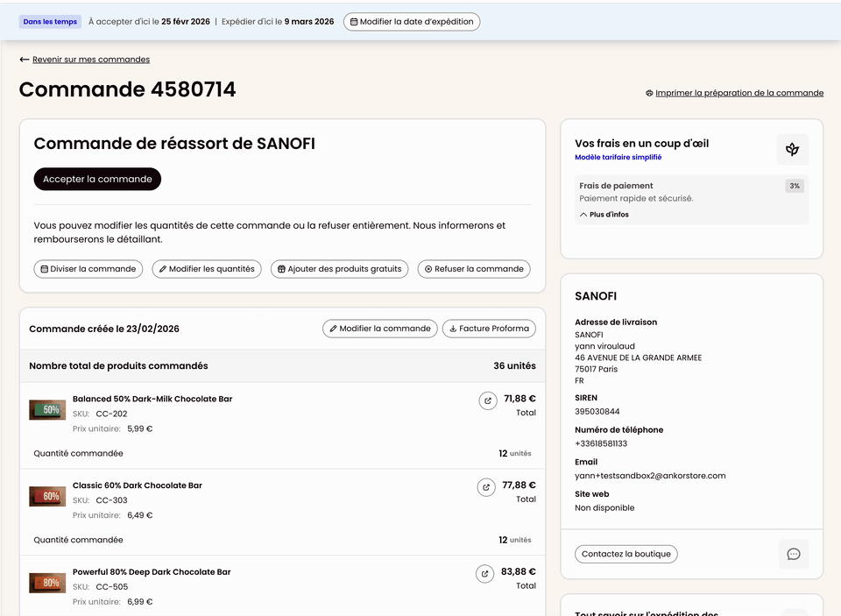The height and width of the screenshot is (616, 841).
Task: Select the Commande 4580714 heading
Action: pyautogui.click(x=128, y=89)
